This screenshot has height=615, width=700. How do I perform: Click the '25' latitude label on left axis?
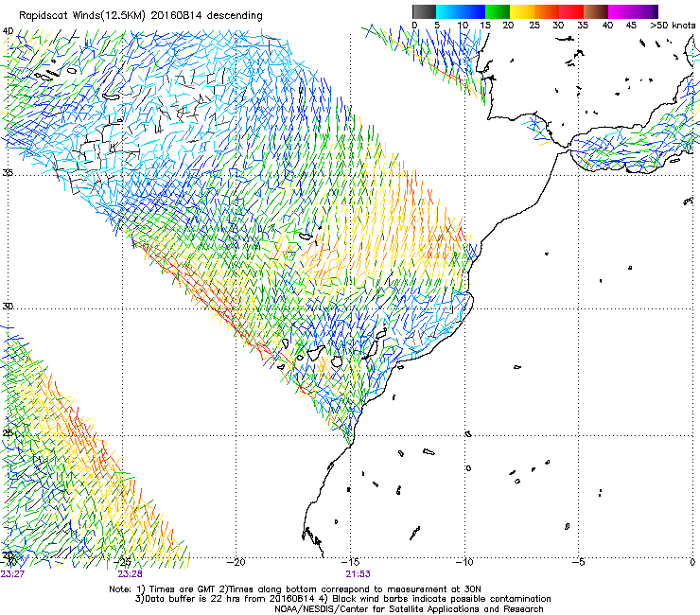tap(8, 433)
